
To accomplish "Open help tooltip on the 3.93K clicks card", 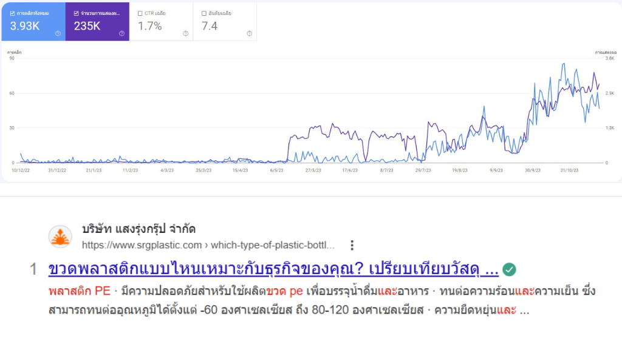I will coord(58,33).
